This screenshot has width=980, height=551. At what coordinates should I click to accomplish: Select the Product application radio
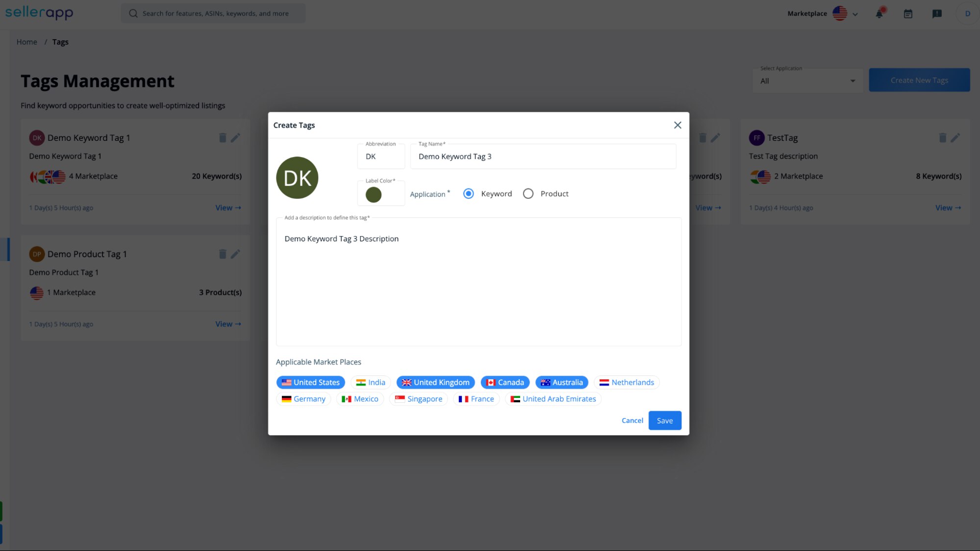click(528, 194)
